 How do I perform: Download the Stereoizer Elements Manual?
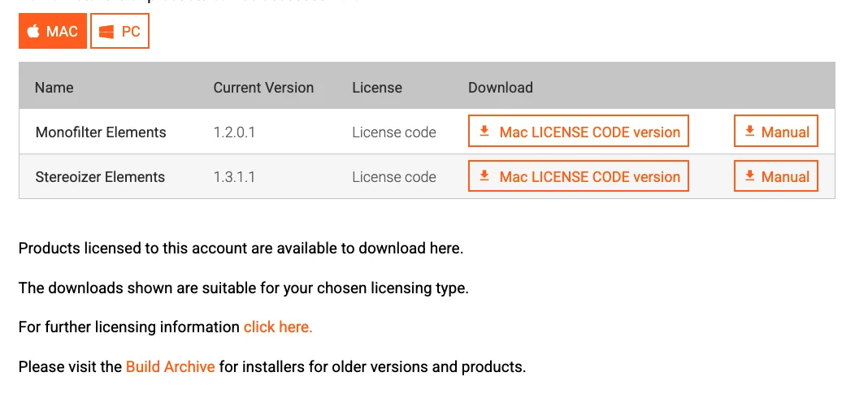click(776, 176)
